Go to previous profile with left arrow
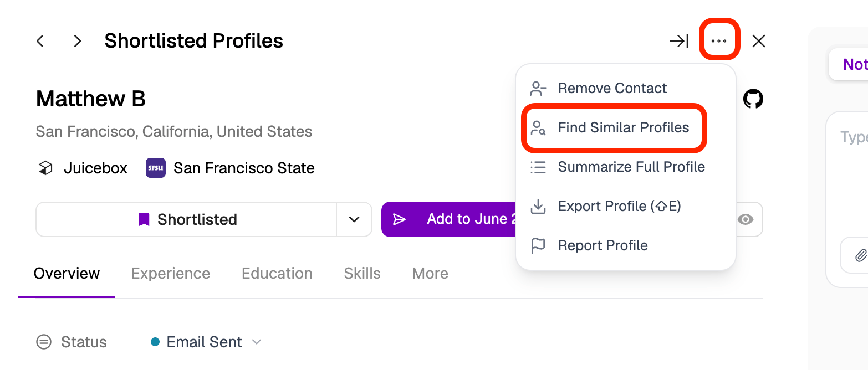The image size is (868, 370). tap(40, 41)
